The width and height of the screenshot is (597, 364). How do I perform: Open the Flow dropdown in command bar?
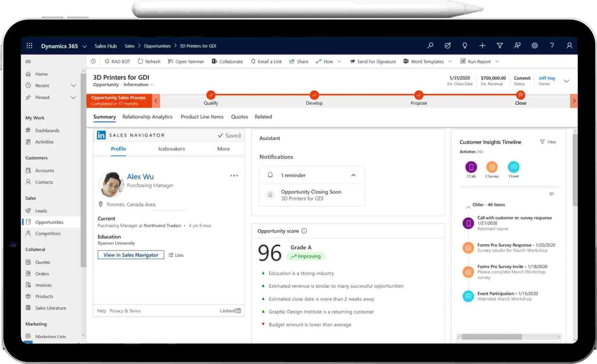point(339,61)
